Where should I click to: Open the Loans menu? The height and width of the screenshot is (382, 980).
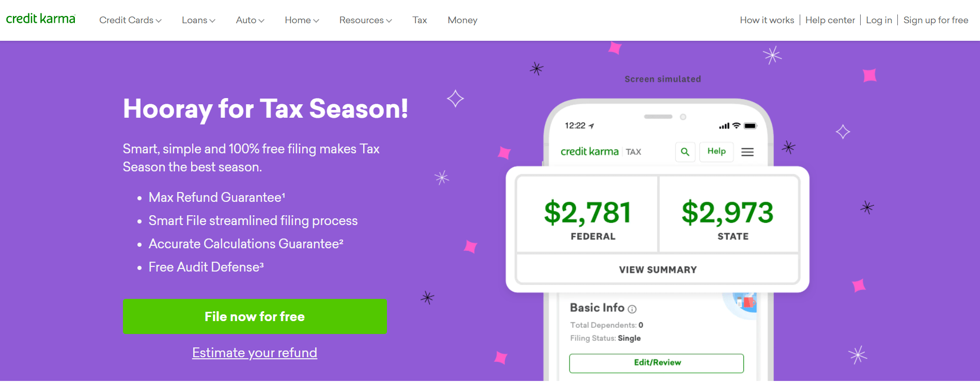198,20
